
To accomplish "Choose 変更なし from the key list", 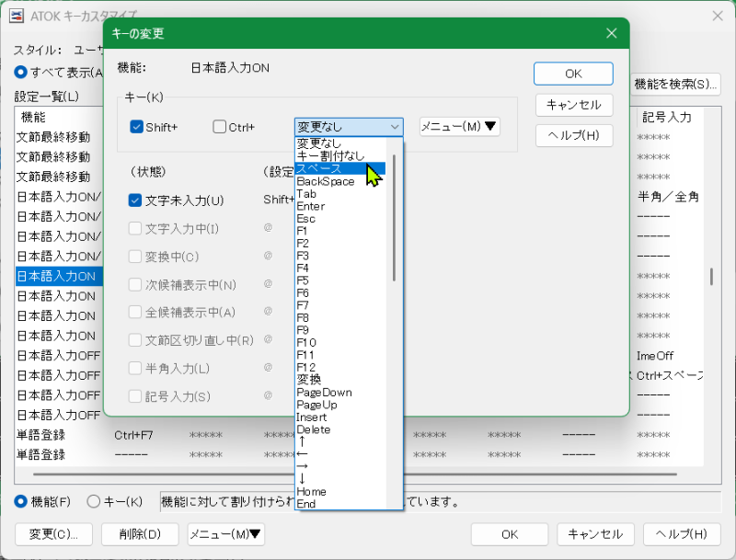I will coord(340,143).
